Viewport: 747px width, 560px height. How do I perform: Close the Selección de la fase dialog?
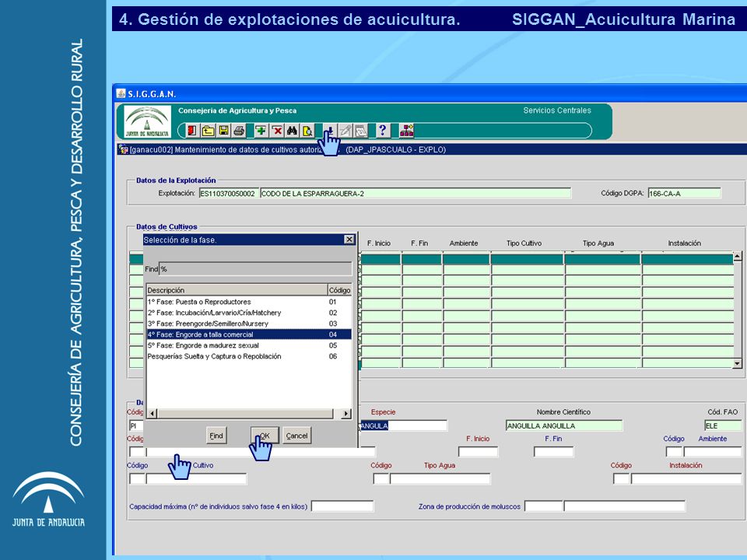349,240
